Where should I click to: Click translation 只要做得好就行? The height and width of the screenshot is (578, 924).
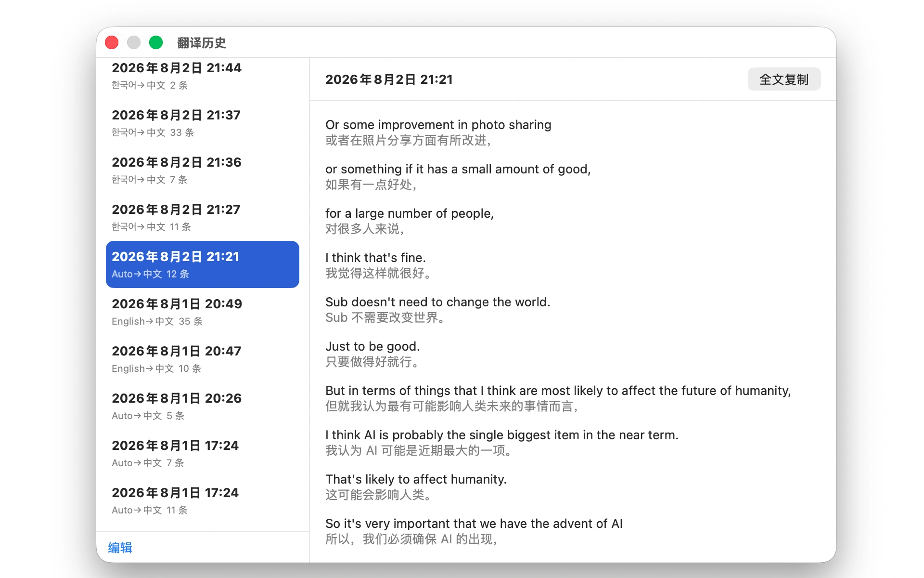pos(372,362)
